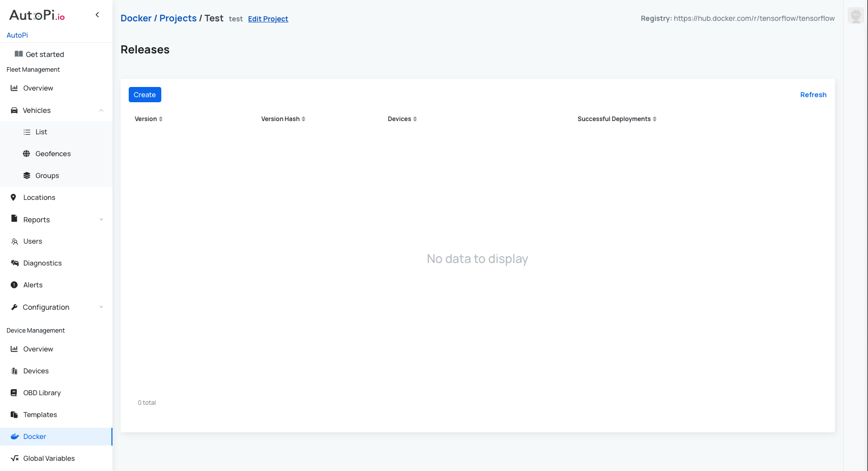Open OBD Library via its book icon
868x471 pixels.
(x=14, y=393)
